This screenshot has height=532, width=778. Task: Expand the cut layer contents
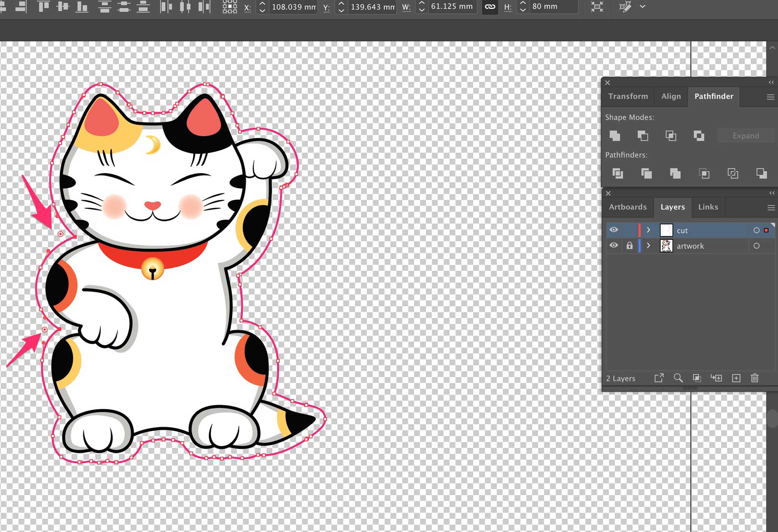pyautogui.click(x=648, y=230)
